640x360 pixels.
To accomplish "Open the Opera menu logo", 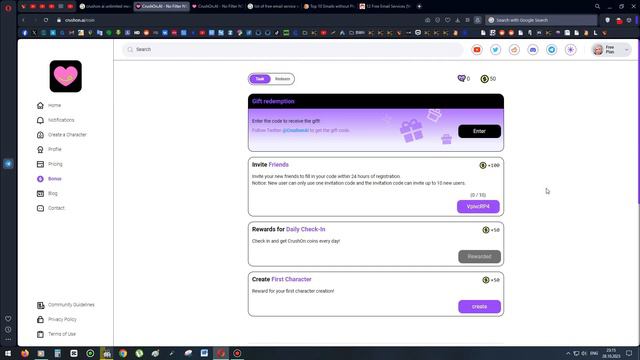I will point(8,7).
